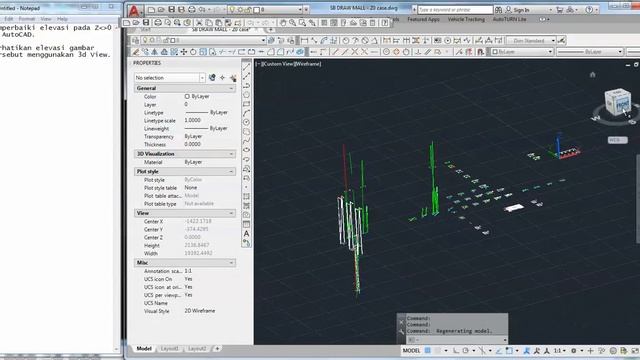Screen dimensions: 640x360
Task: Open the Format menu in Notepad
Action: 27,19
